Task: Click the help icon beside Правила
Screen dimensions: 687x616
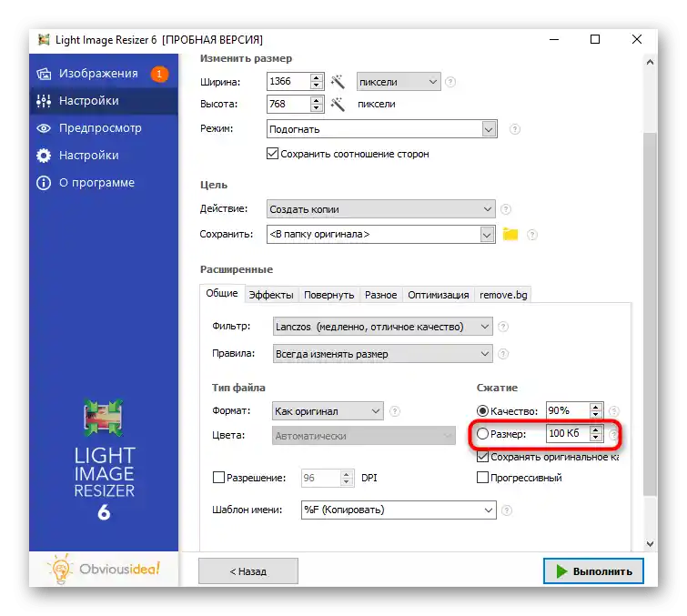Action: [503, 354]
